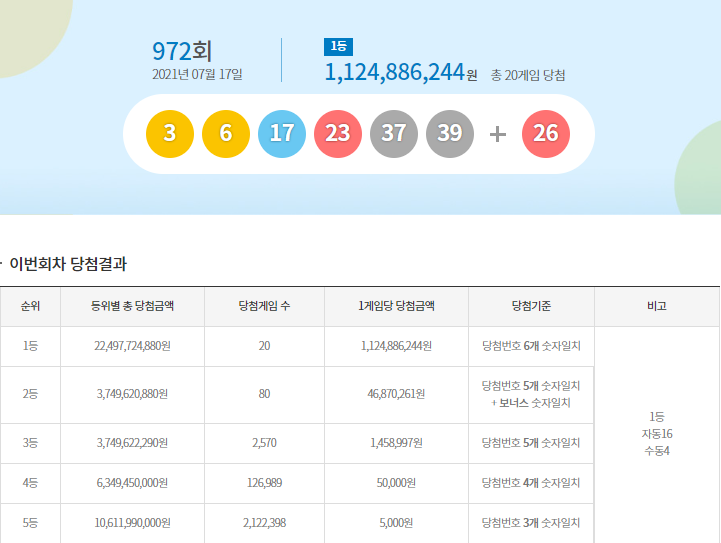Screen dimensions: 721x543
Task: Click the draw date 2021년 07월 17일
Action: tap(197, 74)
